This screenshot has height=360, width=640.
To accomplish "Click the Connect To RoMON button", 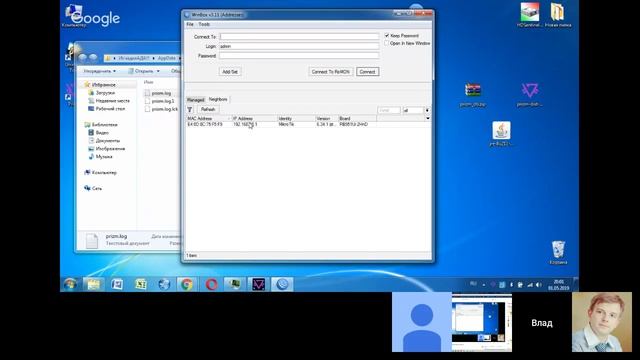I will pyautogui.click(x=331, y=72).
